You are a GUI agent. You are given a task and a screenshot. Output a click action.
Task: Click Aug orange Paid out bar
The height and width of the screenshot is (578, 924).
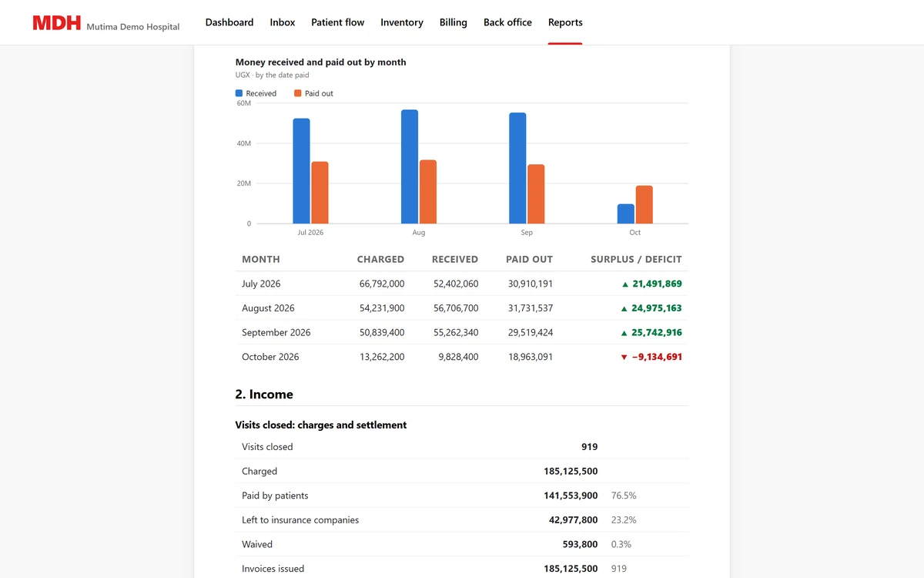pyautogui.click(x=428, y=192)
